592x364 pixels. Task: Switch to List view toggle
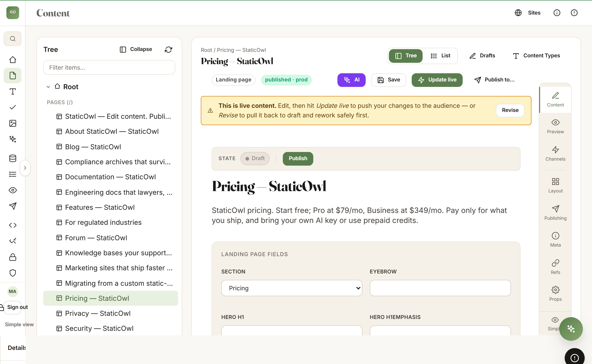[x=440, y=56]
